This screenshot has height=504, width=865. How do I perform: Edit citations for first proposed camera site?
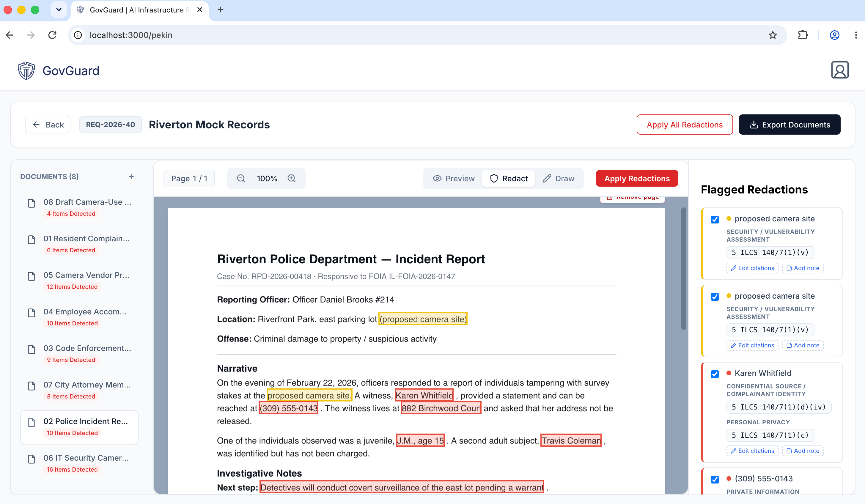point(752,268)
